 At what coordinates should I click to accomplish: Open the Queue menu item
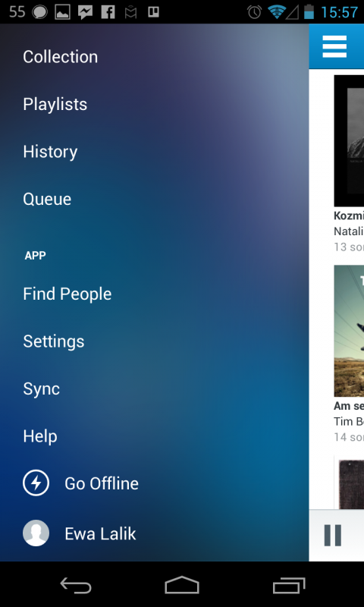47,200
